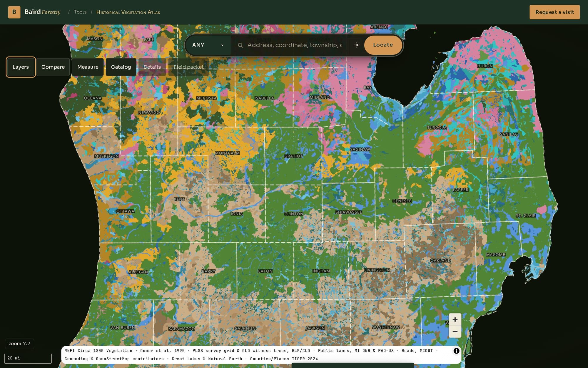The image size is (588, 368).
Task: Click the Van Buren county label
Action: 123,328
